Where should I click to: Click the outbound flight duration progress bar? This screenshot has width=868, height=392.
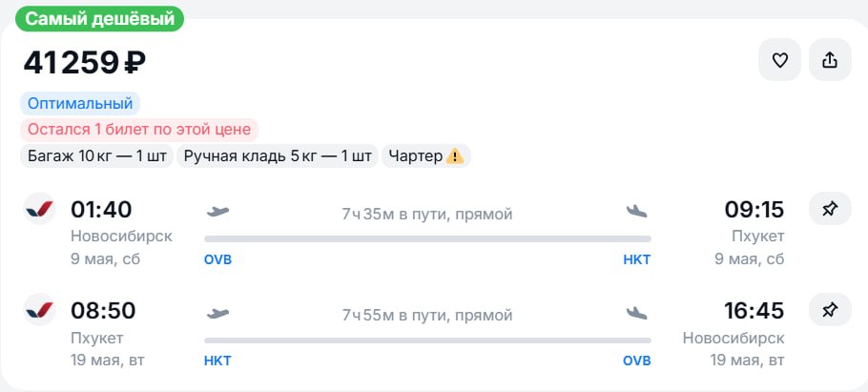pyautogui.click(x=427, y=238)
